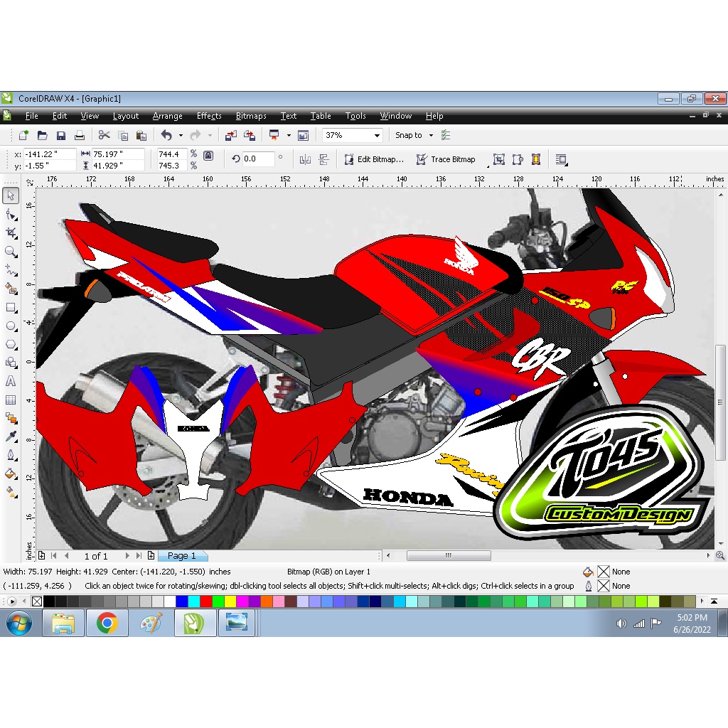Switch to the Page 1 tab
This screenshot has height=728, width=728.
[x=183, y=555]
